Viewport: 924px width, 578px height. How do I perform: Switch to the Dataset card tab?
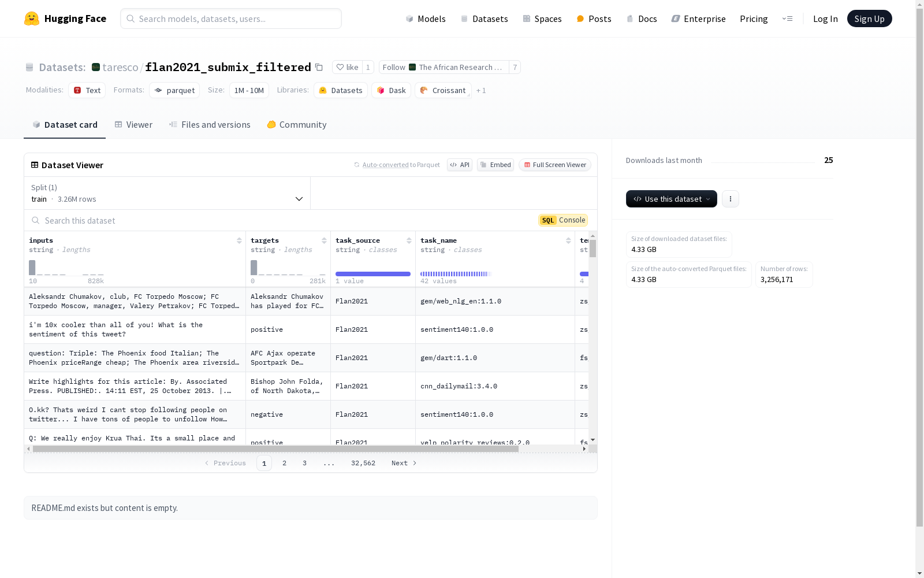65,125
